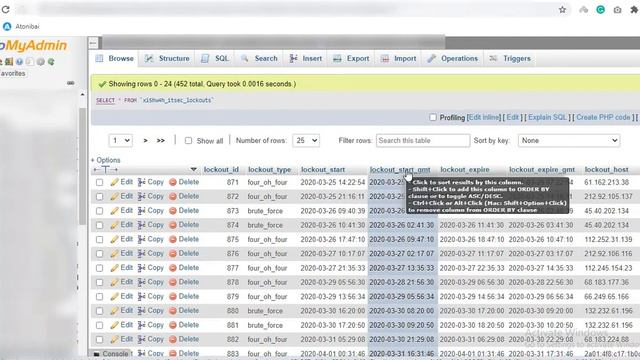The height and width of the screenshot is (360, 640).
Task: Click the phpMyAdmin logo
Action: coord(33,45)
